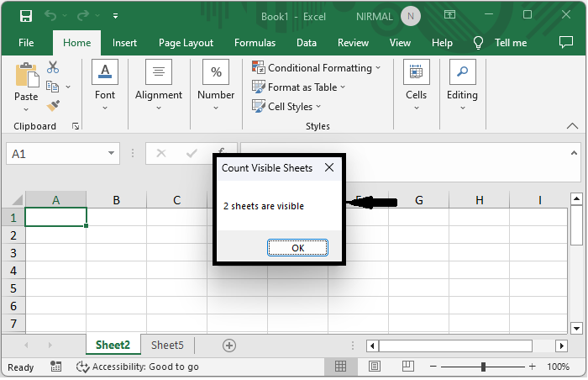Click the Copy icon
The height and width of the screenshot is (380, 588).
click(x=52, y=87)
